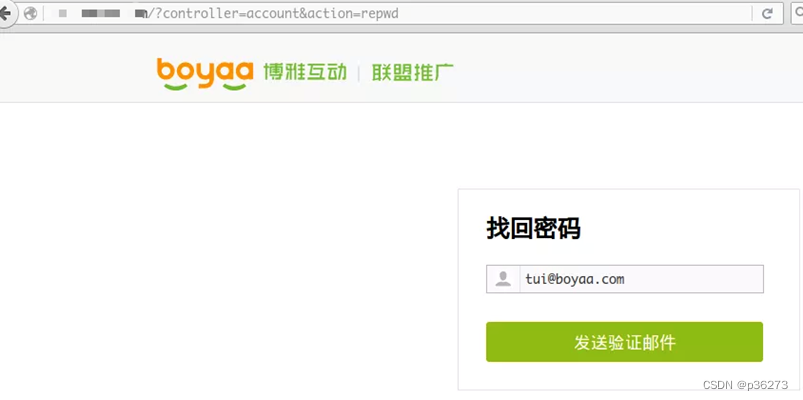Click the user avatar icon in email field
Viewport: 803px width, 400px height.
pyautogui.click(x=503, y=279)
